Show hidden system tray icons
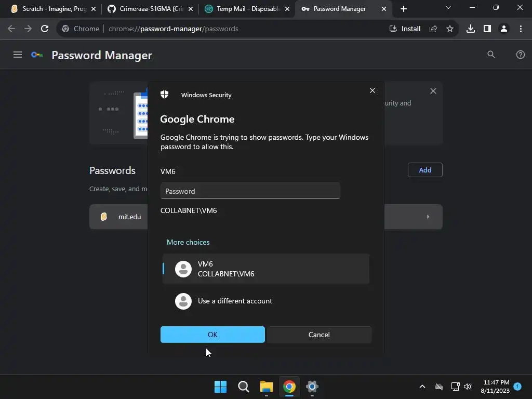The height and width of the screenshot is (399, 532). 422,387
